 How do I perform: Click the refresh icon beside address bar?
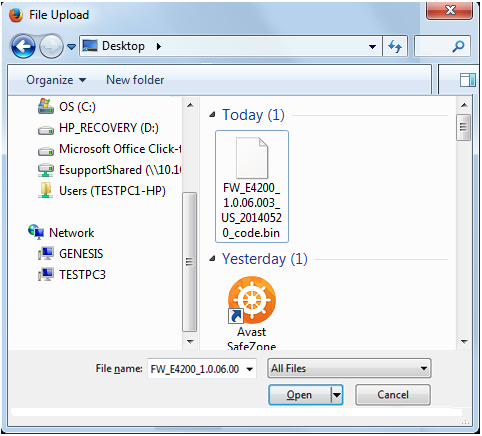click(x=395, y=46)
